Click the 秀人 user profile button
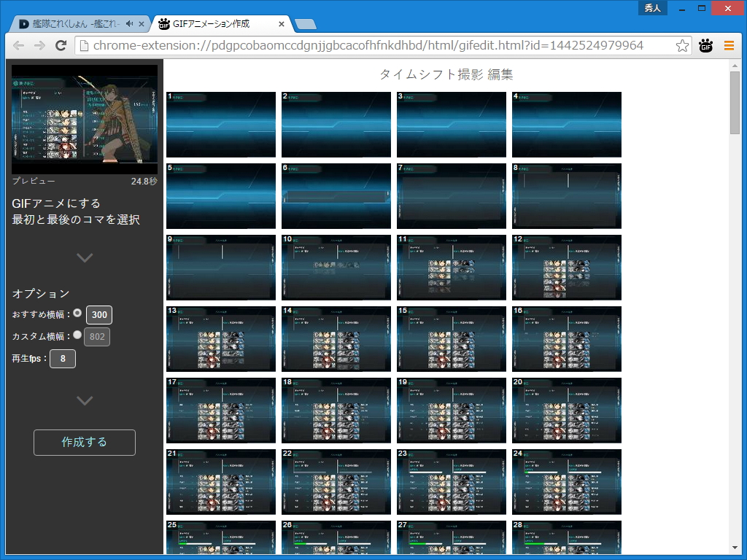The width and height of the screenshot is (747, 560). tap(653, 8)
